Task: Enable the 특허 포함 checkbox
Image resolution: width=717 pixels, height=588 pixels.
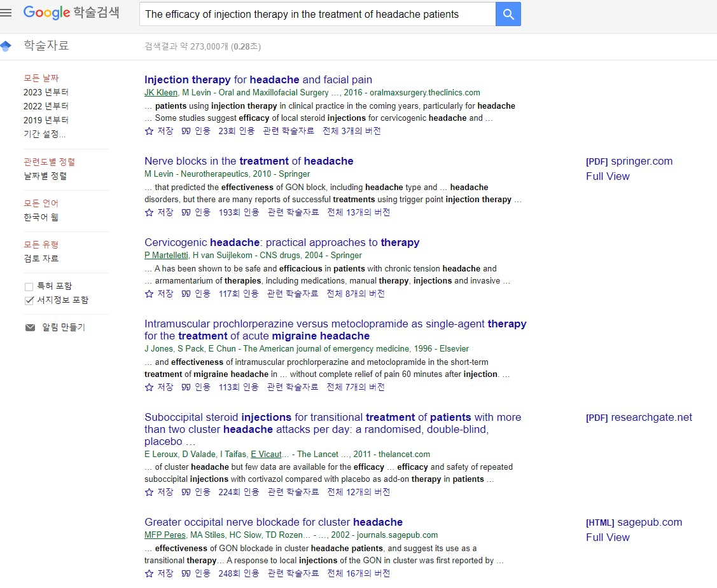Action: [29, 287]
